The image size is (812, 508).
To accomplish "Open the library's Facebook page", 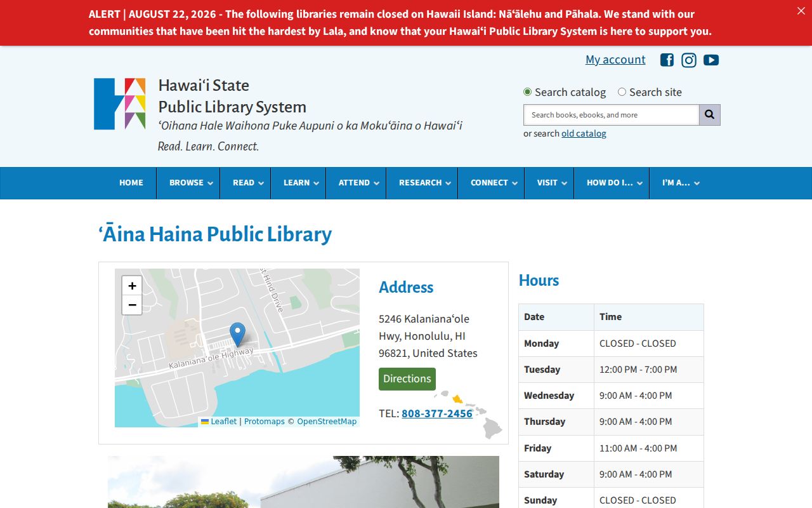I will pos(667,60).
